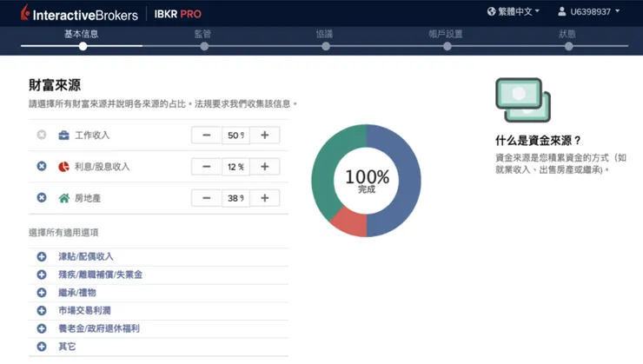The height and width of the screenshot is (364, 643).
Task: Click the blue donut chart segment
Action: (408, 181)
